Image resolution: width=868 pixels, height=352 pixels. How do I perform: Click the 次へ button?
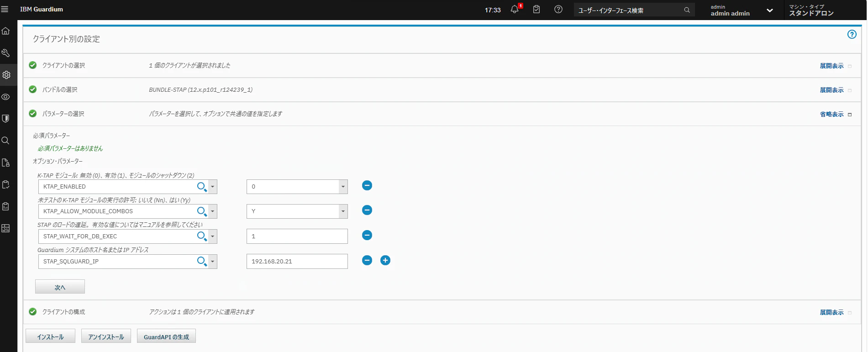tap(60, 287)
